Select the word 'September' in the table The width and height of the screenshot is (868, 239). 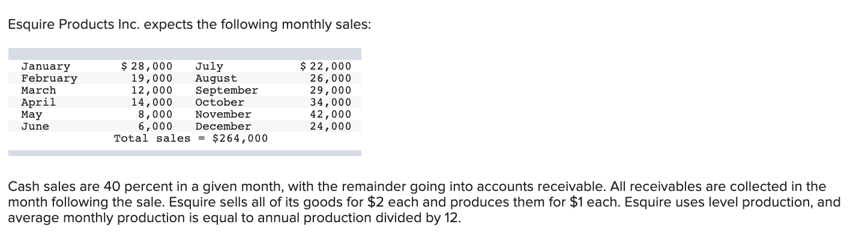click(227, 90)
